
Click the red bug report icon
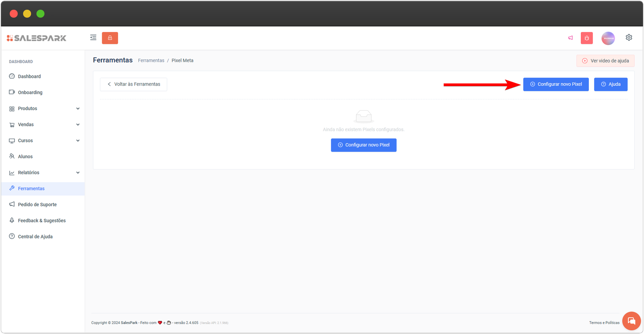click(x=586, y=38)
